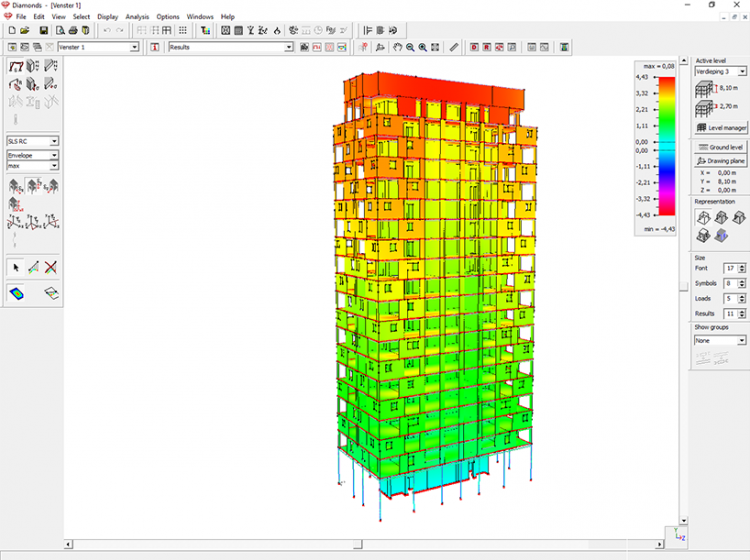Screen dimensions: 750x560
Task: Open the Display menu
Action: point(107,17)
